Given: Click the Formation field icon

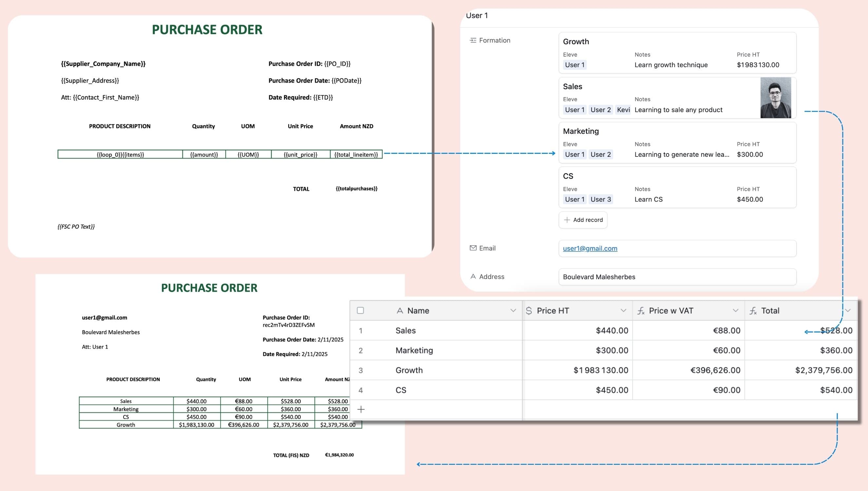Looking at the screenshot, I should [473, 40].
